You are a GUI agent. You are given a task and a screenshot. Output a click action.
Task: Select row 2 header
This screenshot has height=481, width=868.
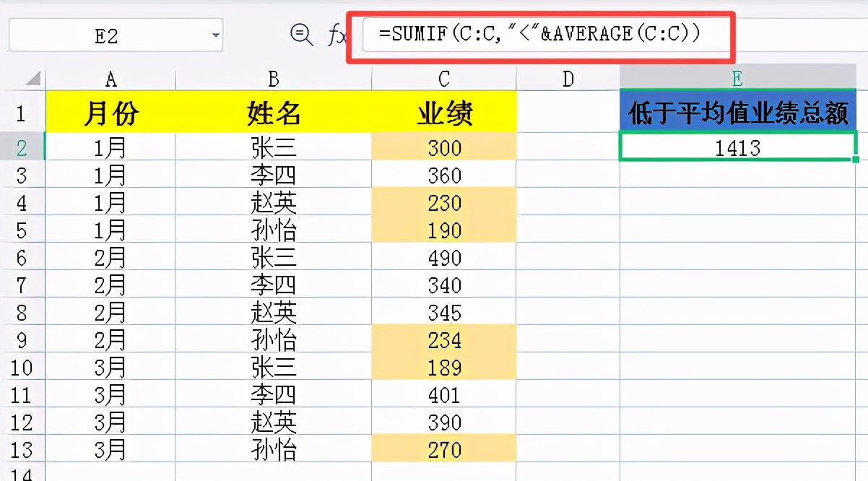click(22, 147)
